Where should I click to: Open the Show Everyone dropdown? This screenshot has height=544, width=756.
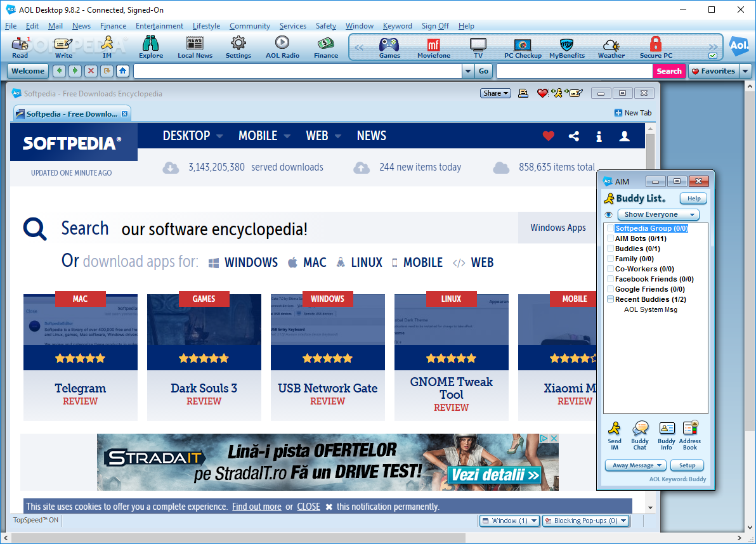(658, 214)
